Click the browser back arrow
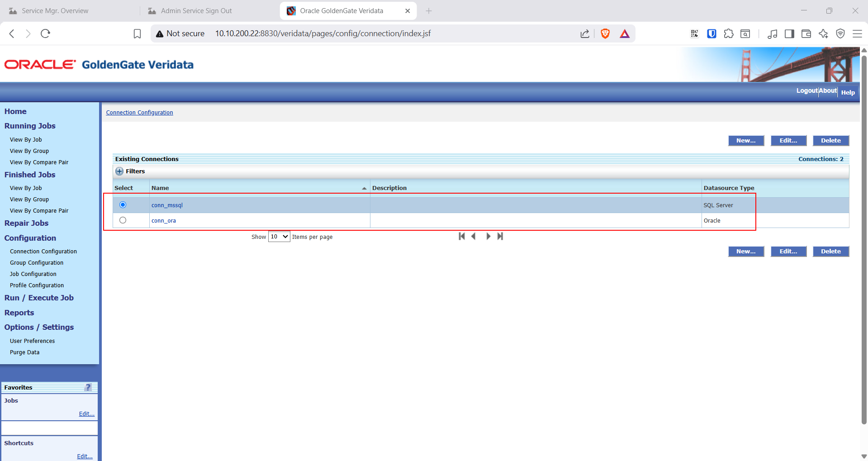Screen dimensions: 868x461 12,33
